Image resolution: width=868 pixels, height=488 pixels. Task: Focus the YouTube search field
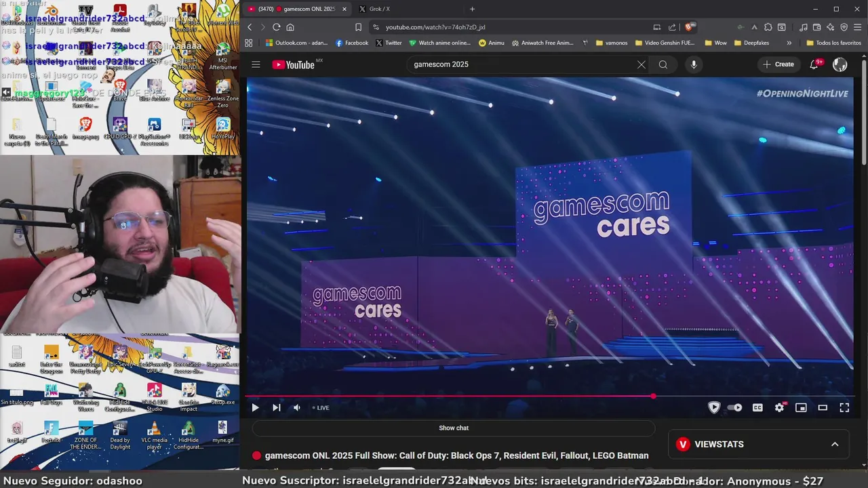pyautogui.click(x=522, y=64)
